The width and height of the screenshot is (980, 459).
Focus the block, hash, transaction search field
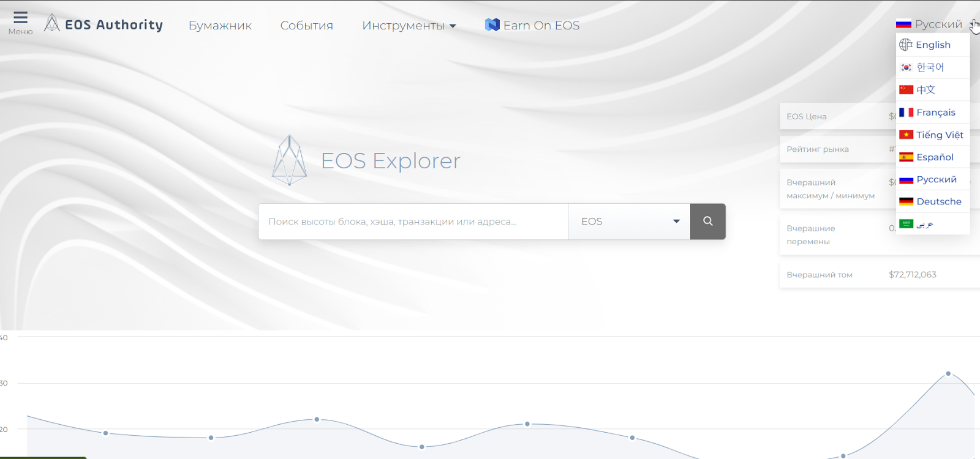pyautogui.click(x=413, y=222)
